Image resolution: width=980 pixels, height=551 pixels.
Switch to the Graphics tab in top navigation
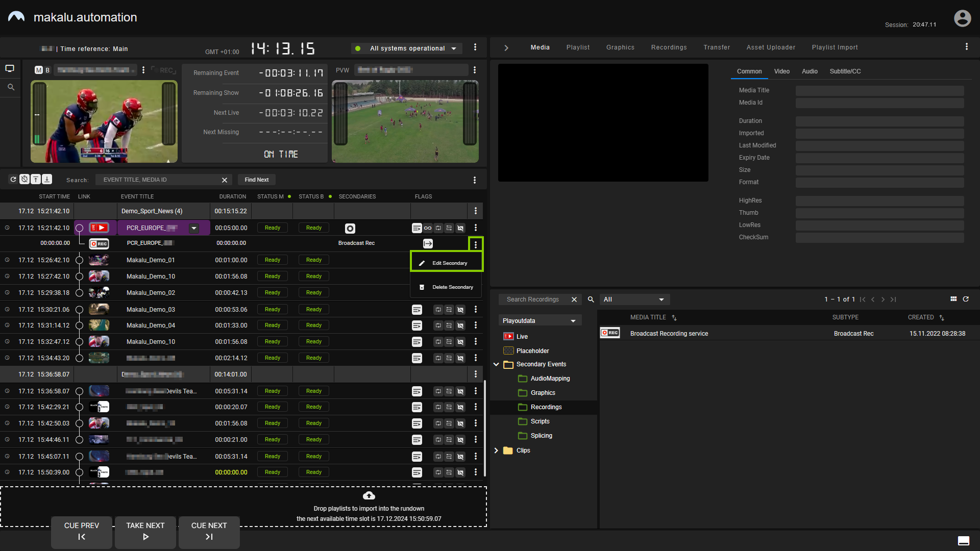620,47
